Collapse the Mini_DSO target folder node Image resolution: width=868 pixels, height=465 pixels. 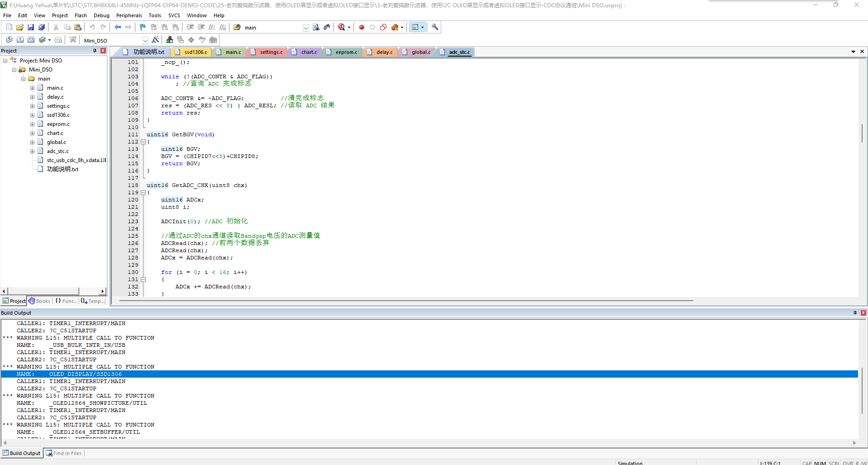click(14, 70)
